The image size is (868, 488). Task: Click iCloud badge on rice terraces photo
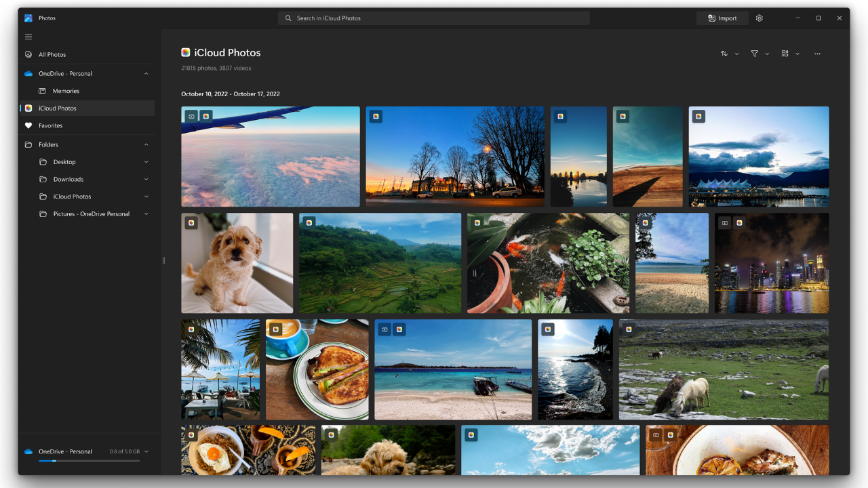pos(309,223)
